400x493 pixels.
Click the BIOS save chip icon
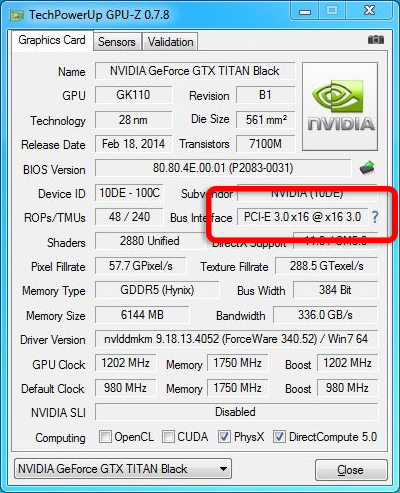[367, 168]
